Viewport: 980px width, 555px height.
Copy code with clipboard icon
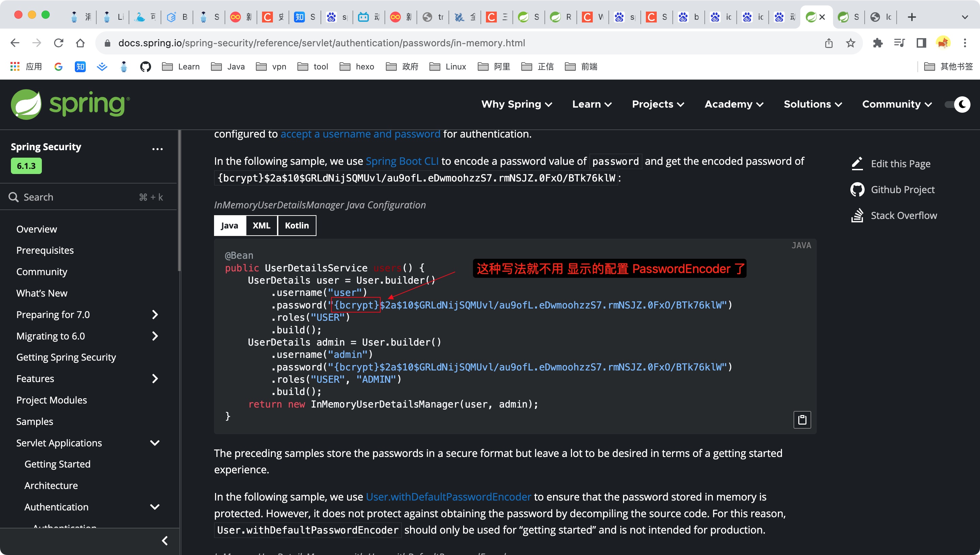802,420
